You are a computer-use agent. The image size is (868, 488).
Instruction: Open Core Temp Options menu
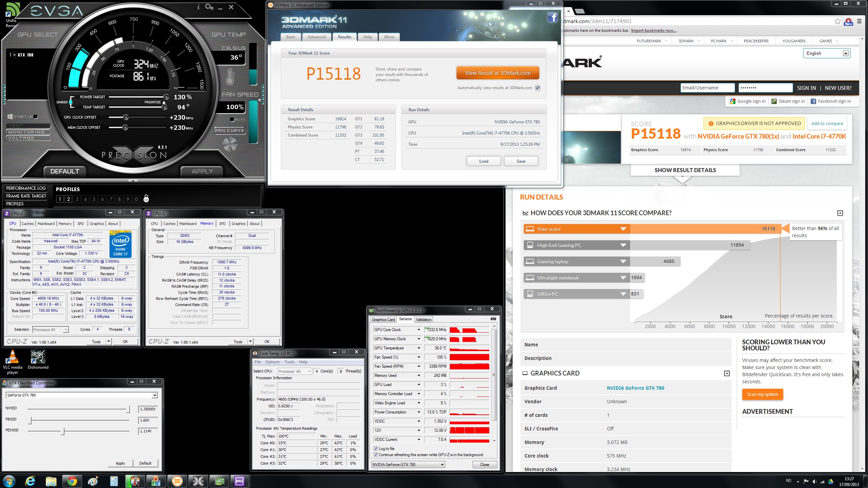tap(273, 362)
